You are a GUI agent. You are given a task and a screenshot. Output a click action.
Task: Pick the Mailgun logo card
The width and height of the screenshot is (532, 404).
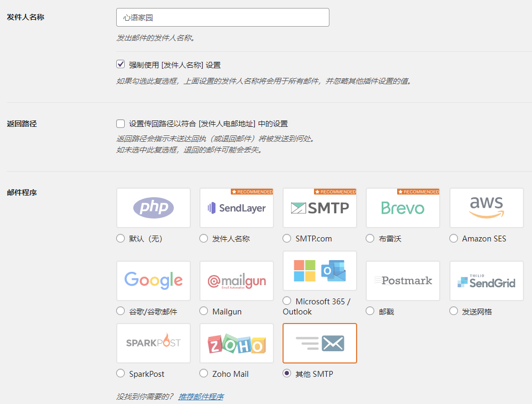[x=237, y=281]
